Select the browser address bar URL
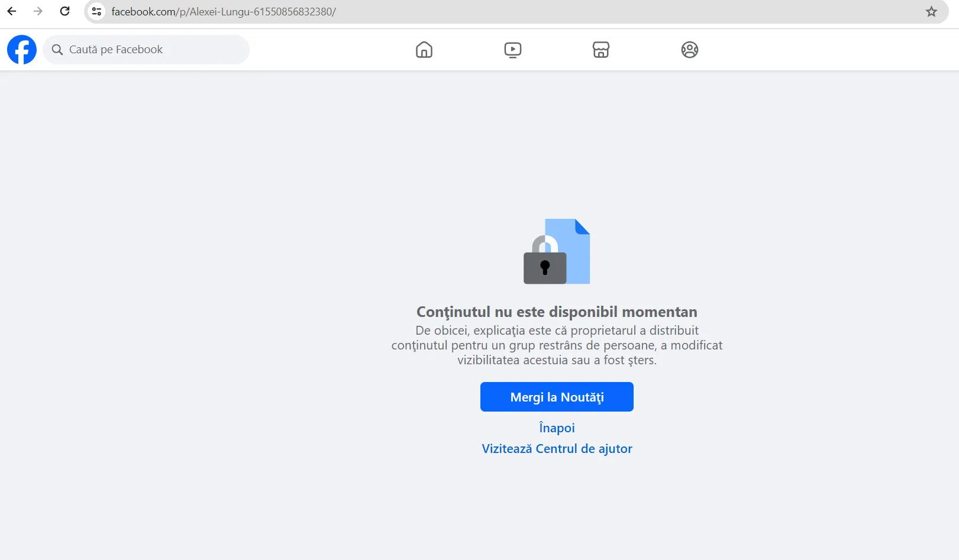 point(224,12)
